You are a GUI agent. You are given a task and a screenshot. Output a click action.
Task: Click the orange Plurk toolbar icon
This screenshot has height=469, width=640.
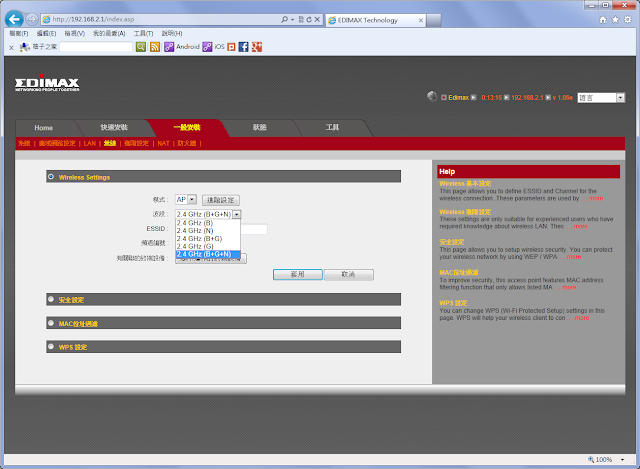tap(231, 47)
